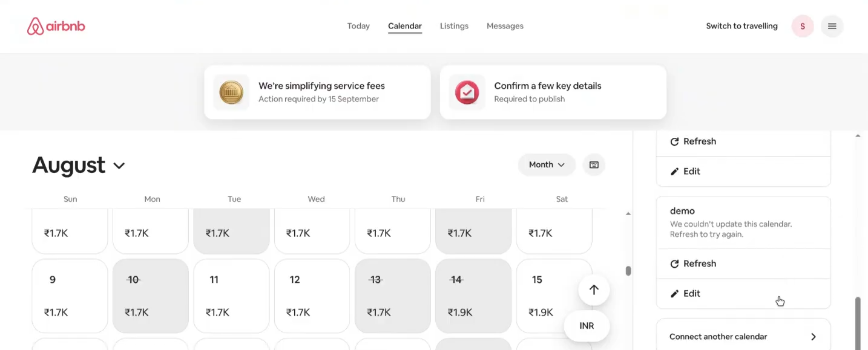
Task: Refresh the demo calendar
Action: (743, 264)
